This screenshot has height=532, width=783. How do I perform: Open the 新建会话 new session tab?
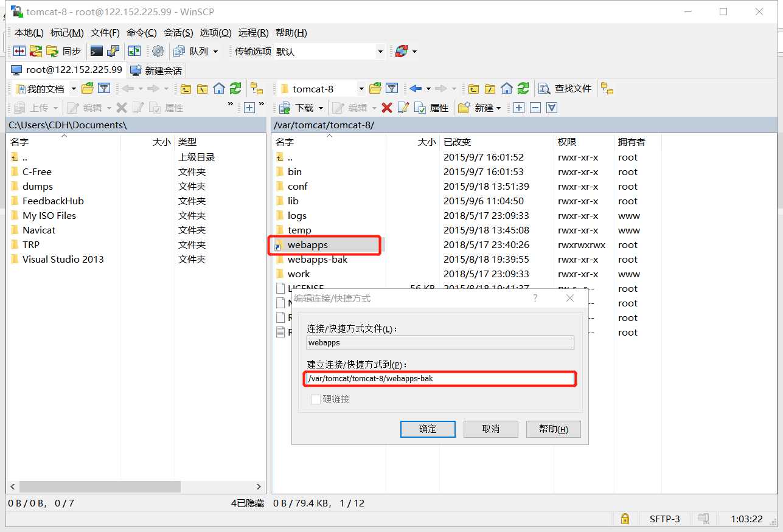(x=156, y=71)
